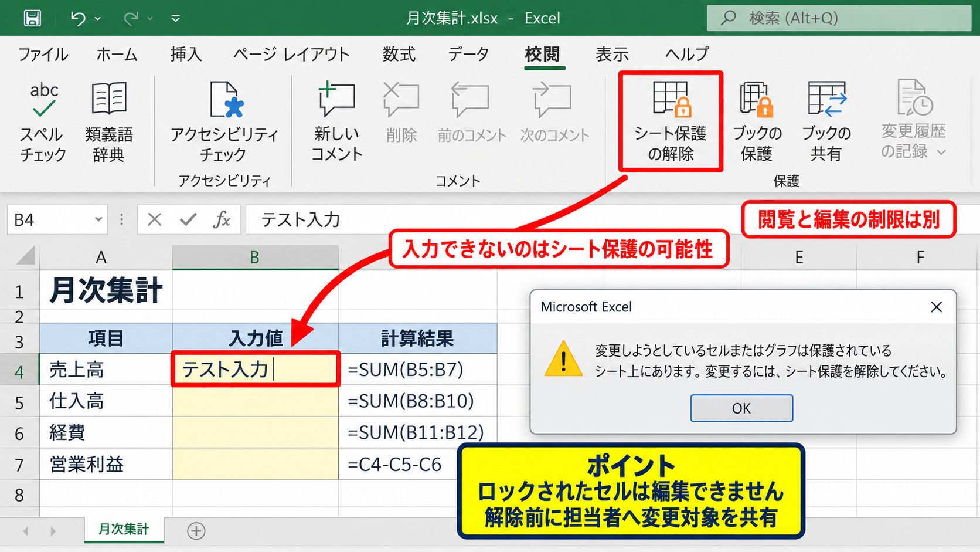The height and width of the screenshot is (552, 980).
Task: Click シート保護の解除 to unprotect sheet
Action: tap(671, 122)
